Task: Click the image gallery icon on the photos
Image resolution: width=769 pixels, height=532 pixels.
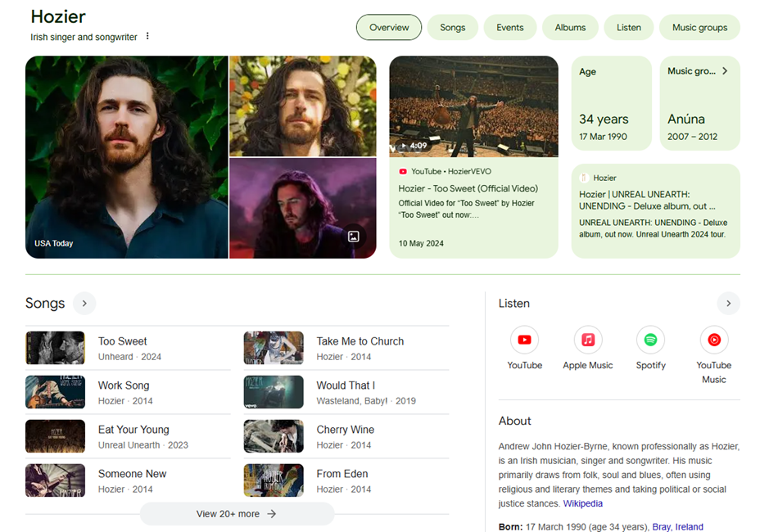Action: pos(354,237)
